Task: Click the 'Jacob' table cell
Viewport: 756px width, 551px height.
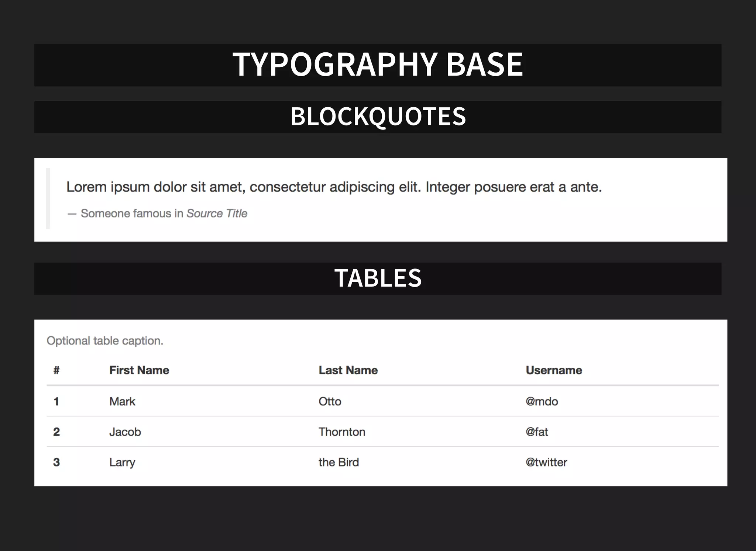Action: pos(125,432)
